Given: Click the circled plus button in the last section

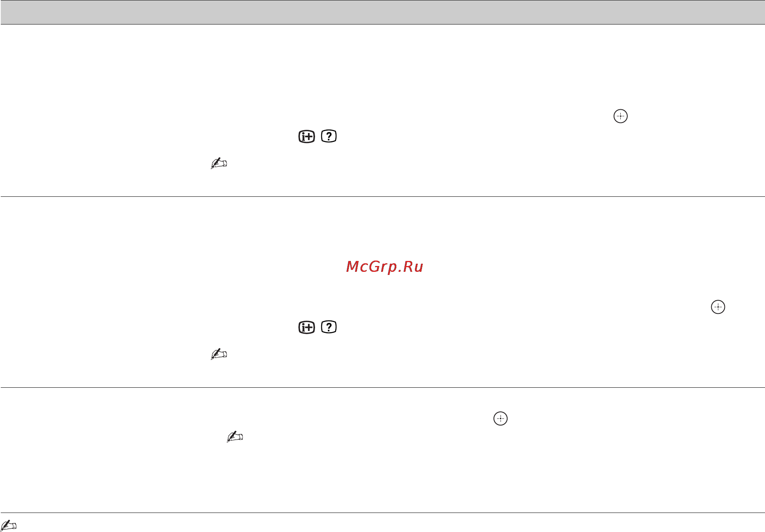Looking at the screenshot, I should click(x=501, y=418).
